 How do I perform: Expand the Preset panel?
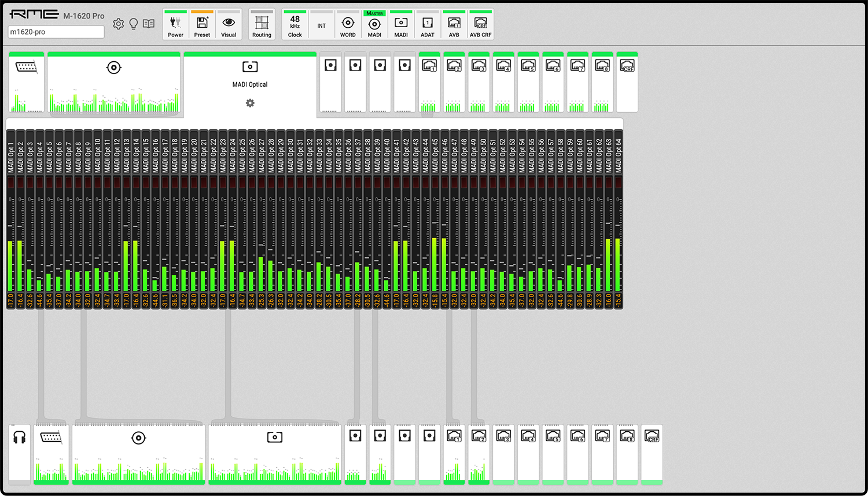tap(202, 25)
